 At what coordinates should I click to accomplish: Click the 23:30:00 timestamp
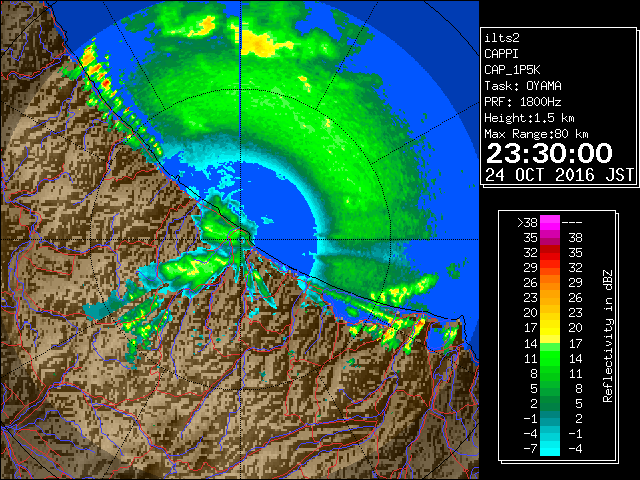pyautogui.click(x=549, y=153)
